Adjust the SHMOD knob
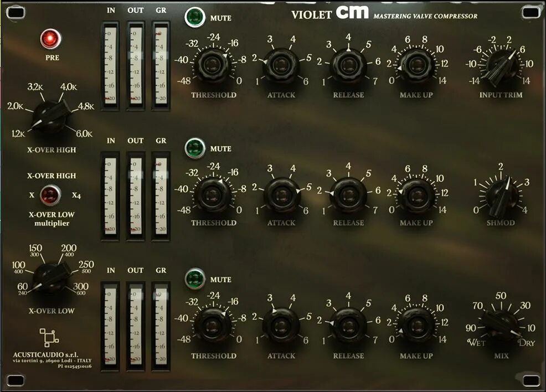This screenshot has width=546, height=392. pos(501,195)
